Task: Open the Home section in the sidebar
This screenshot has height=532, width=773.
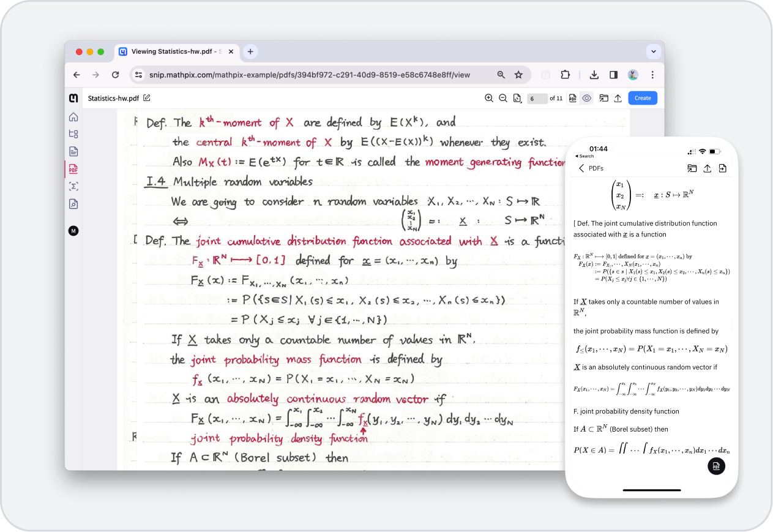Action: tap(73, 117)
